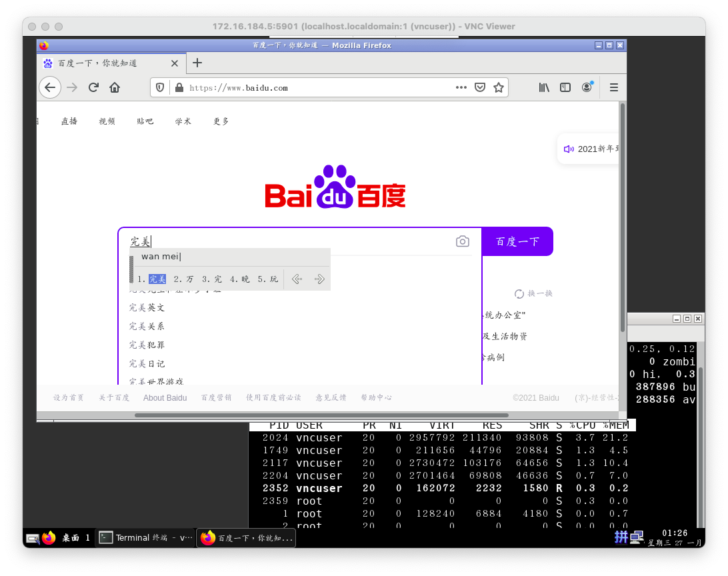Open Firefox account icon
The width and height of the screenshot is (728, 576).
[x=587, y=87]
